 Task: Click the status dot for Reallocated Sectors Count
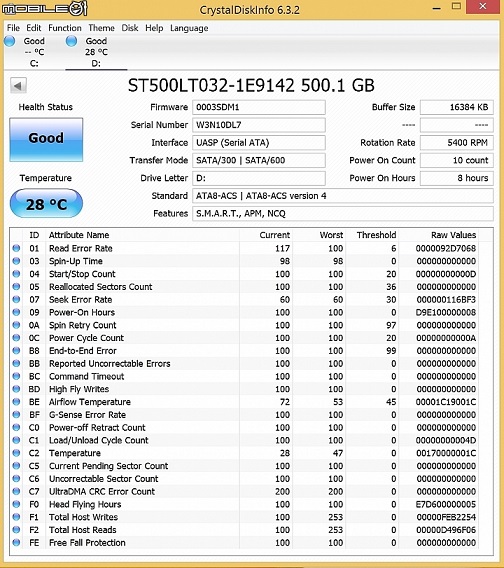(x=16, y=287)
